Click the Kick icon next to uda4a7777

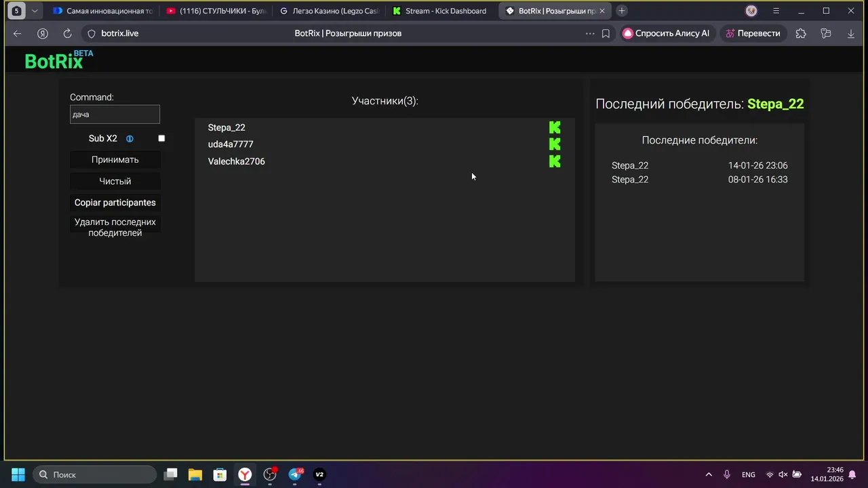pyautogui.click(x=555, y=144)
